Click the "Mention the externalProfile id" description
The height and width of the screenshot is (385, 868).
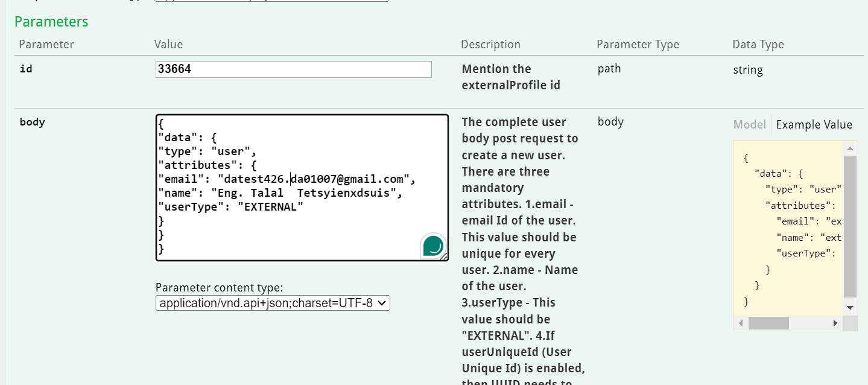[x=511, y=77]
